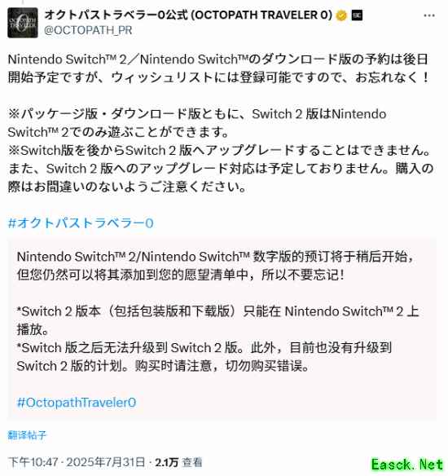
Task: Click the gold verified checkmark badge
Action: coord(341,15)
